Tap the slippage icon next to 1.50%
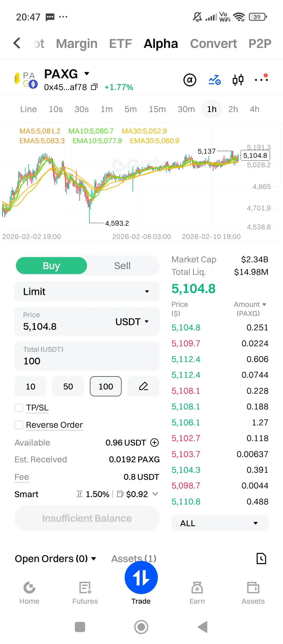This screenshot has width=283, height=644. coord(79,494)
